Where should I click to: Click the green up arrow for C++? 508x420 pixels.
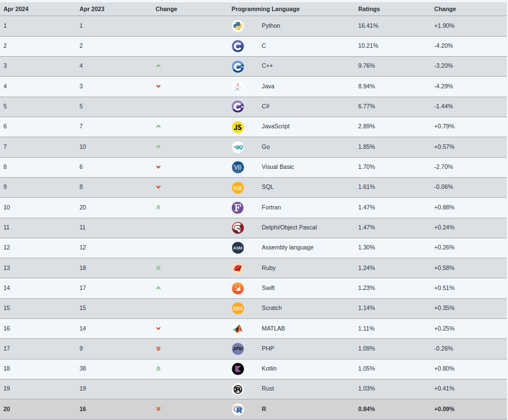pos(158,66)
